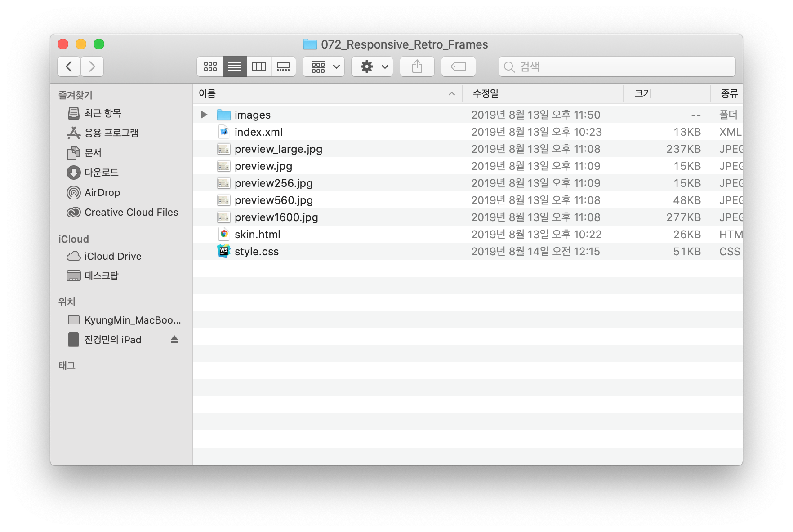Click the search field
793x532 pixels.
[x=617, y=66]
